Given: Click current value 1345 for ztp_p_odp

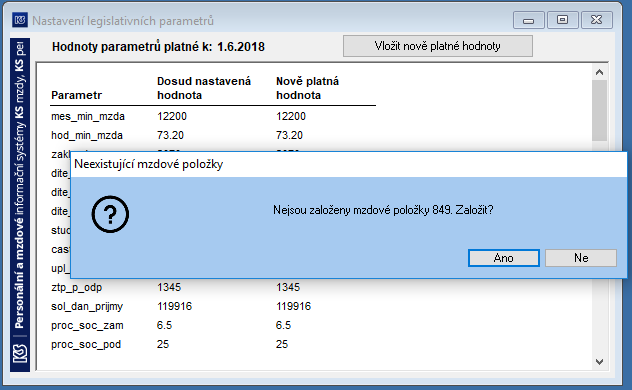Looking at the screenshot, I should (x=169, y=287).
